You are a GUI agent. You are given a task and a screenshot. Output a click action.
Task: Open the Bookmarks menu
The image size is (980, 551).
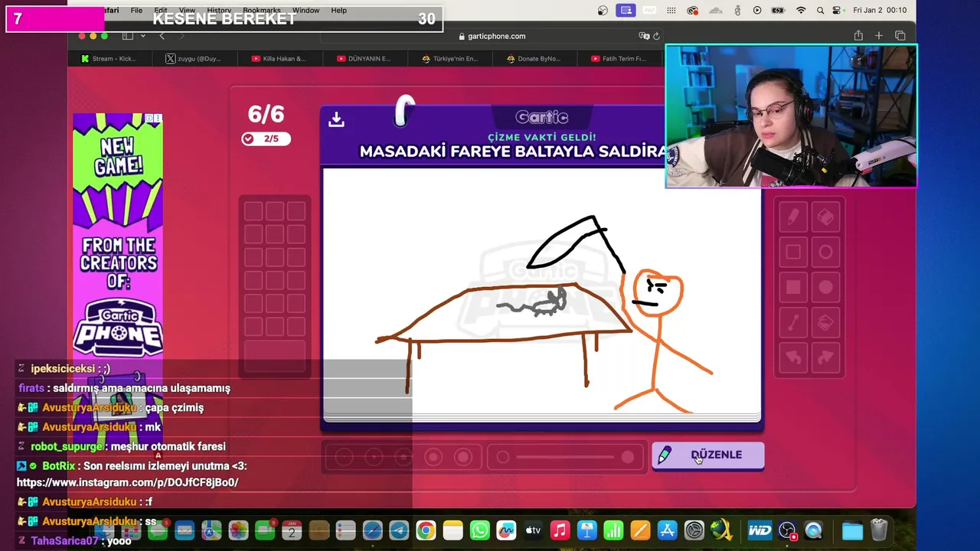click(262, 10)
